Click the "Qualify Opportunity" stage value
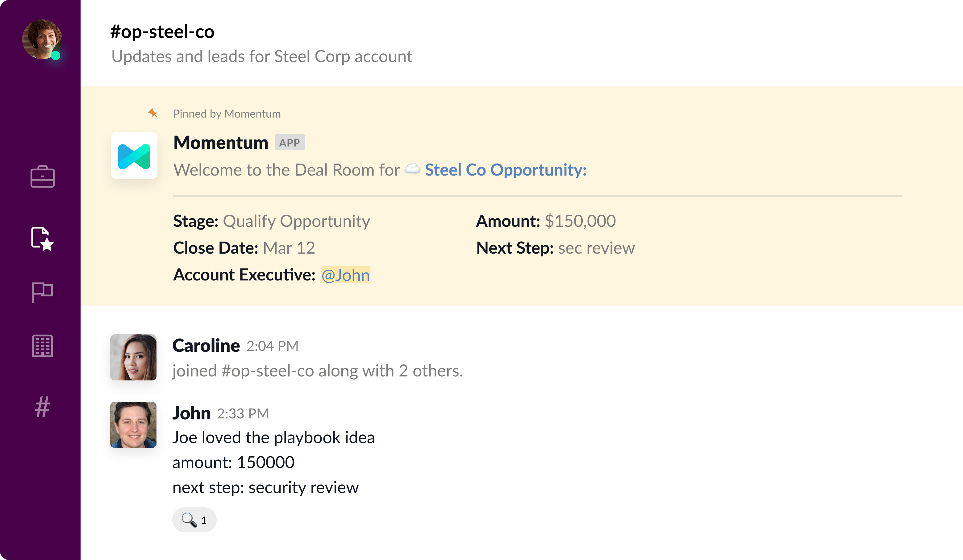The width and height of the screenshot is (963, 560). click(297, 221)
